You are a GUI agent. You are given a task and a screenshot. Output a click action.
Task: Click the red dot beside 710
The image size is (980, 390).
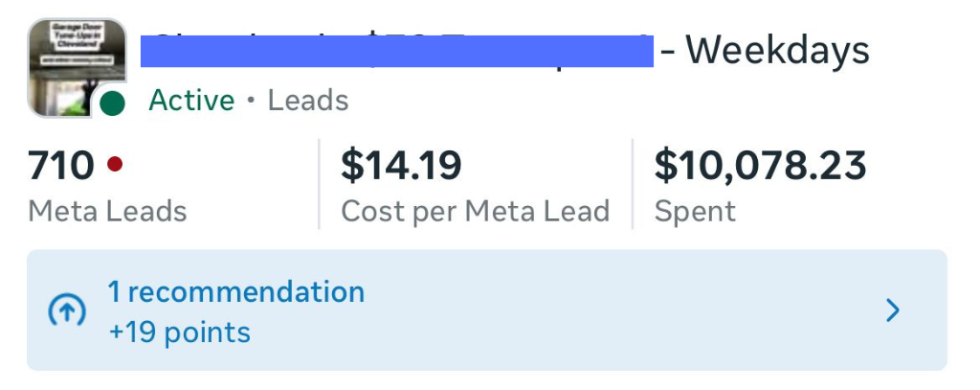click(115, 165)
